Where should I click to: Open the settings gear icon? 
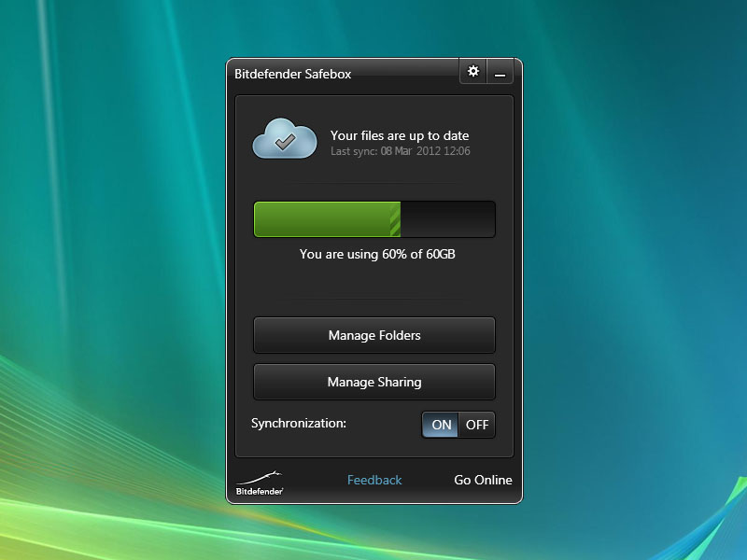[x=473, y=72]
